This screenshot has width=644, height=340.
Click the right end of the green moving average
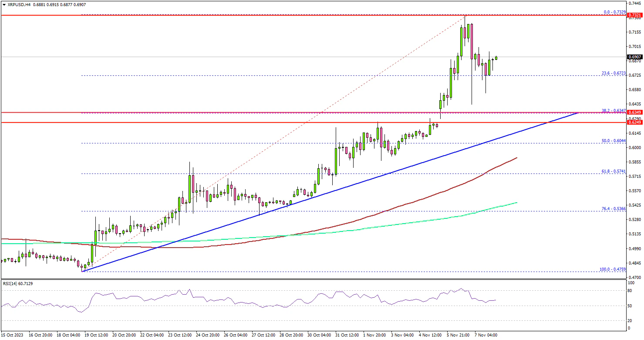[516, 202]
